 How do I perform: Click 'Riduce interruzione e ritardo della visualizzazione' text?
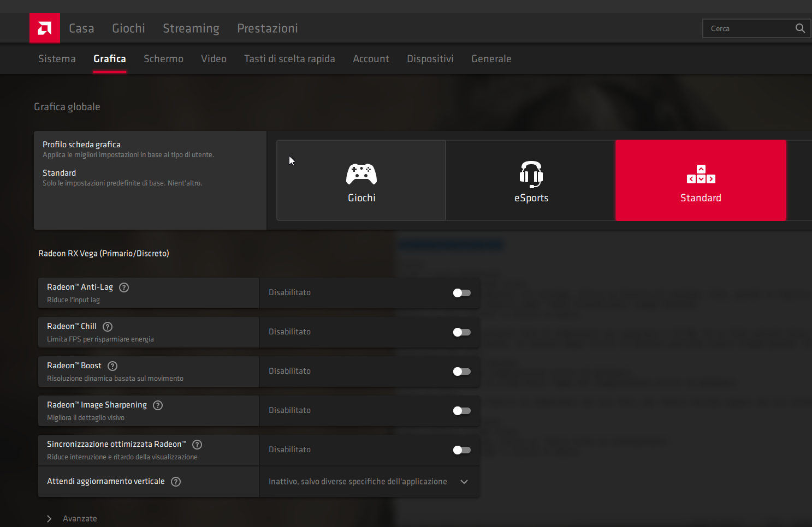click(x=122, y=457)
